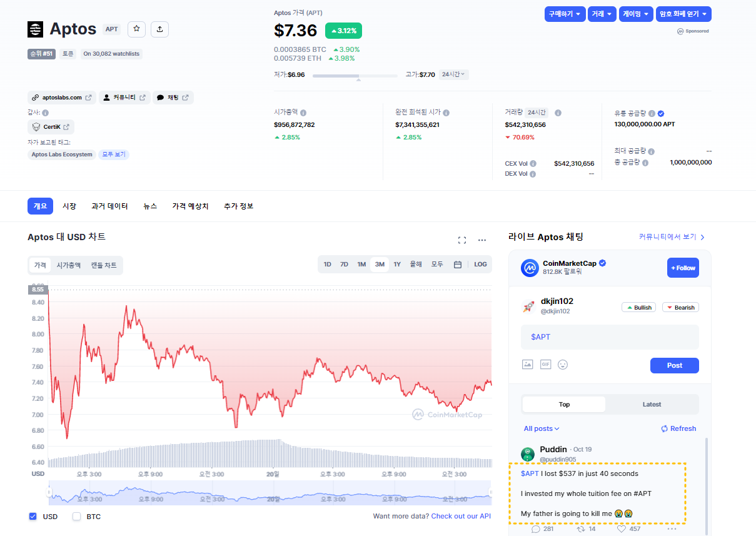The width and height of the screenshot is (756, 536).
Task: Select the 개요 tab
Action: pyautogui.click(x=40, y=206)
